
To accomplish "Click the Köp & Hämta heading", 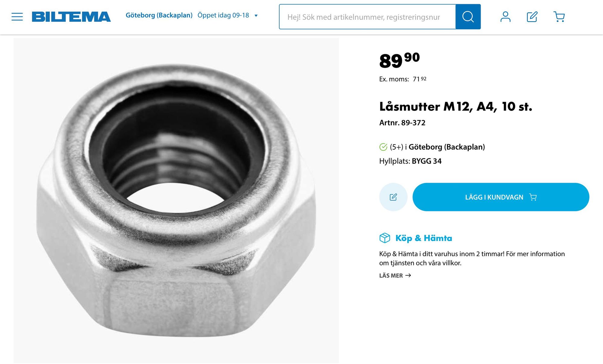I will point(424,238).
